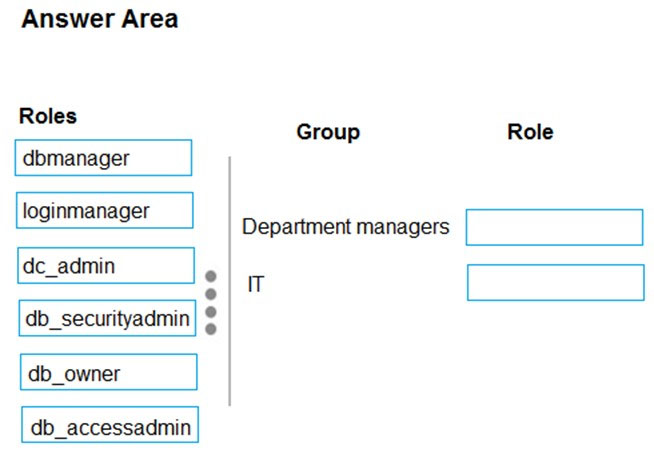Click the IT group label

coord(256,284)
